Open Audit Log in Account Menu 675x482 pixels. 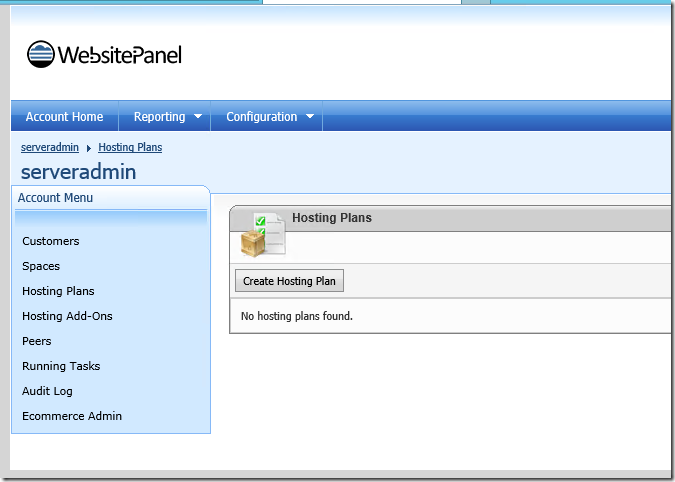[x=47, y=391]
